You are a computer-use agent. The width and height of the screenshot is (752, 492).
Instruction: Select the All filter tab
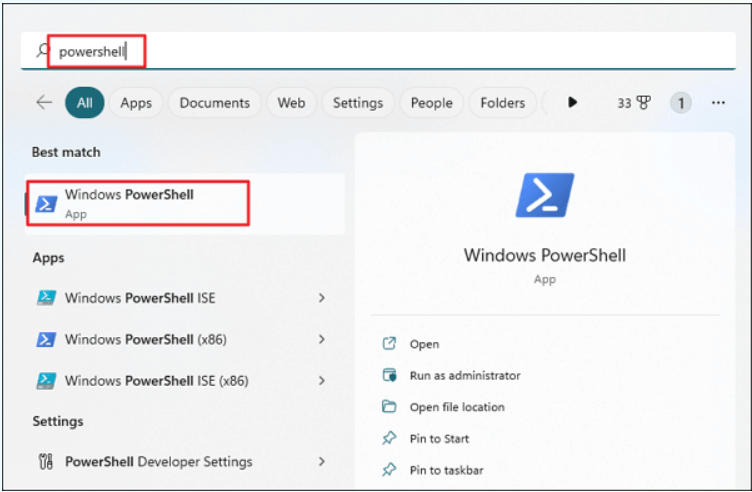[x=85, y=103]
